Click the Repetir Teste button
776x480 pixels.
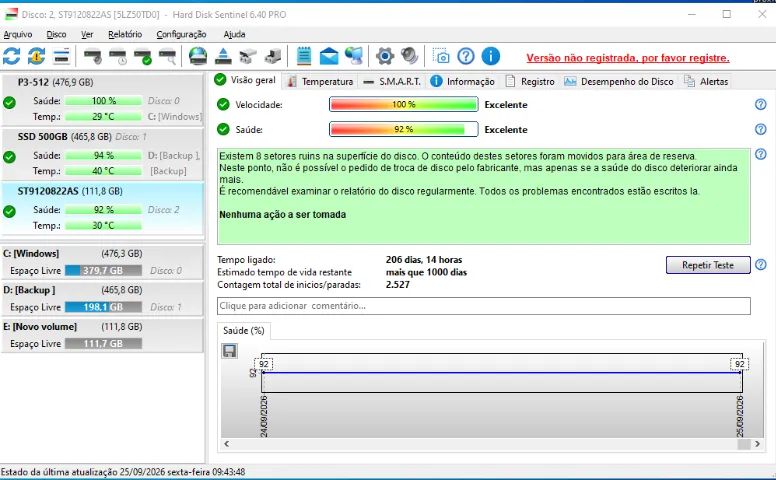tap(708, 265)
